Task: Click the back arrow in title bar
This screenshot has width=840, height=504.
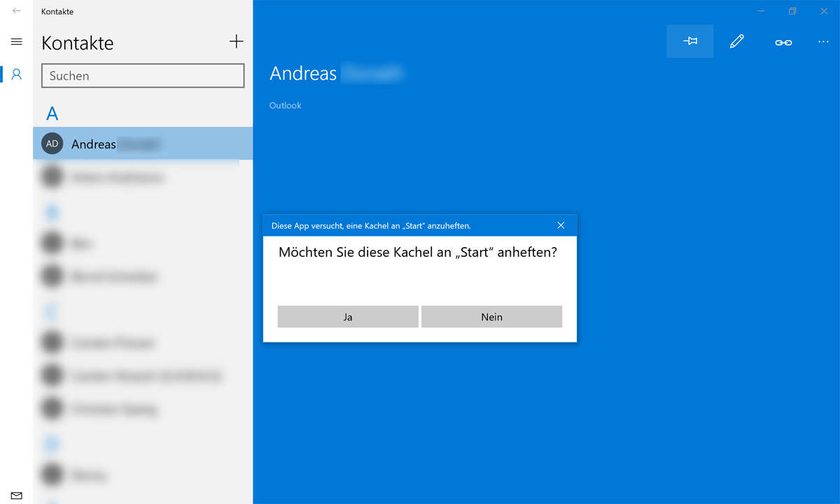Action: pos(16,11)
